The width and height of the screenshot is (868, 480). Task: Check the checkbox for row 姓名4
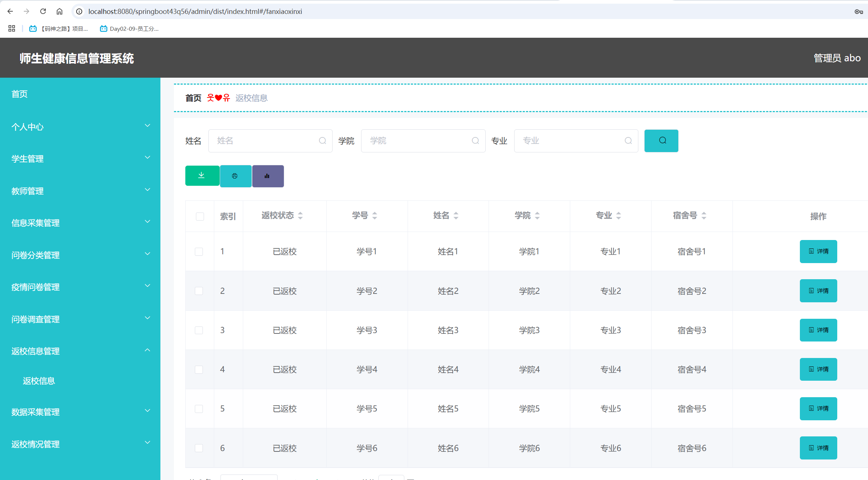tap(199, 369)
